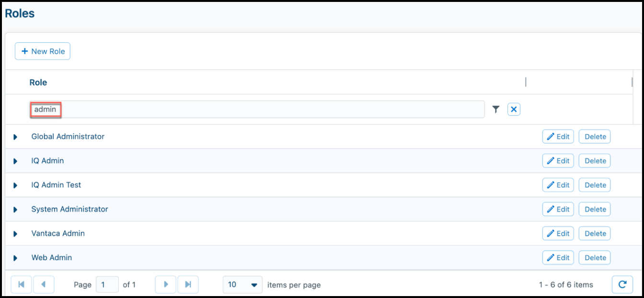Viewport: 644px width, 298px height.
Task: Select the Web Admin role name
Action: (52, 257)
